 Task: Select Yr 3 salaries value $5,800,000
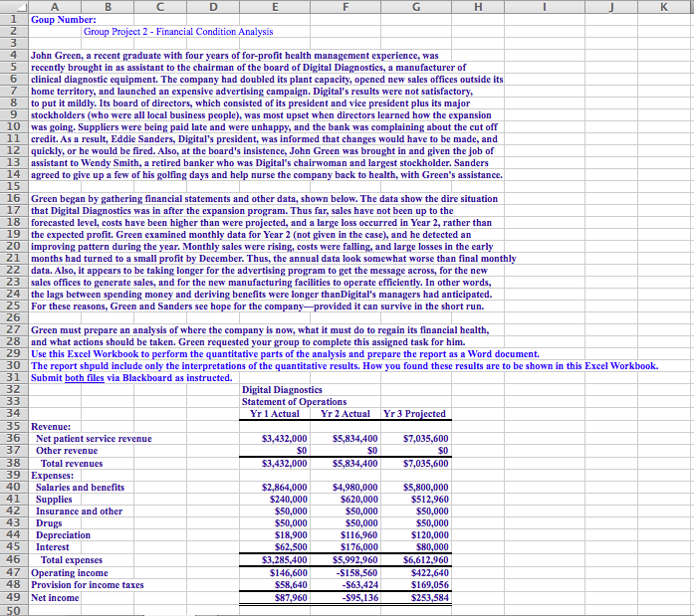[x=426, y=488]
